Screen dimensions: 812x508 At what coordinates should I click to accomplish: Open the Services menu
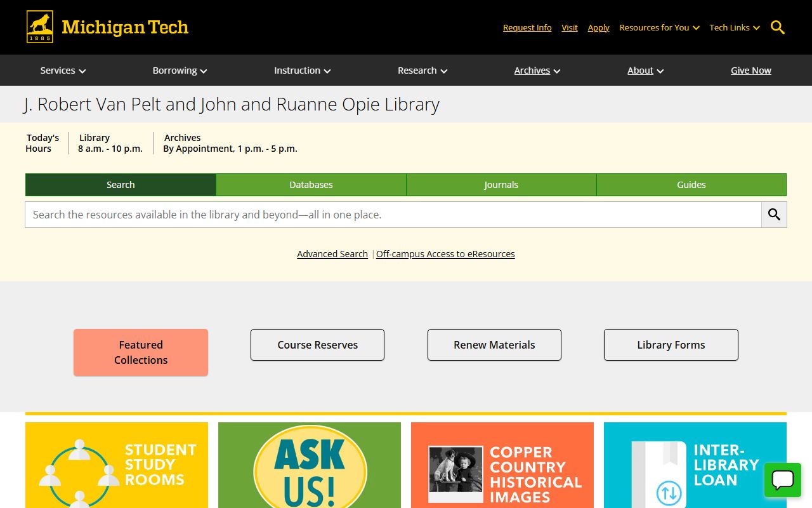63,70
